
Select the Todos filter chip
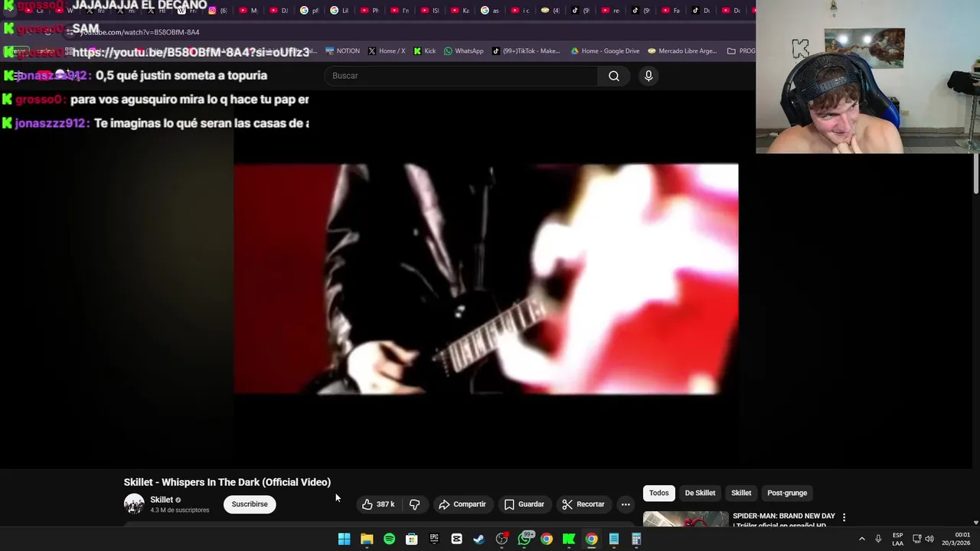tap(659, 493)
